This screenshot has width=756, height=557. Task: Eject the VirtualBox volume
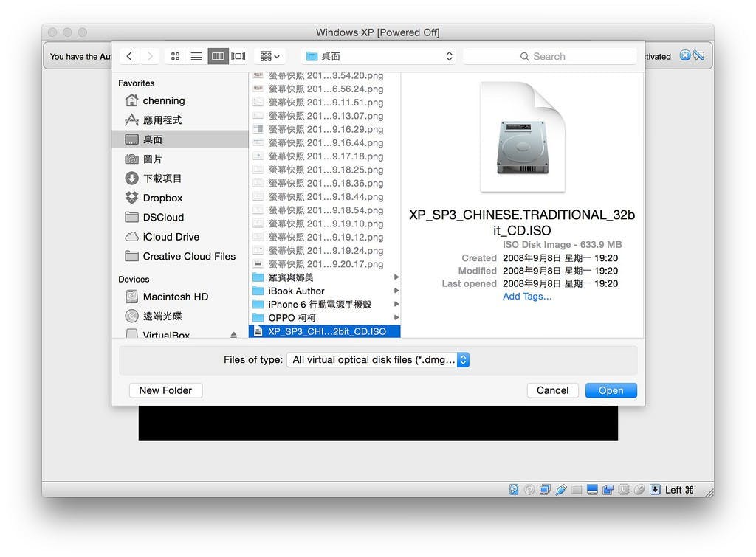(x=233, y=335)
